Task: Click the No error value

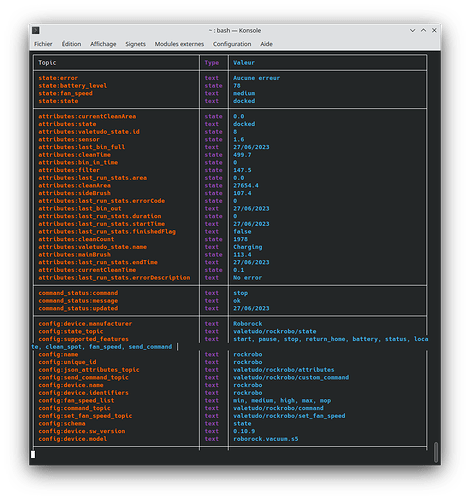Action: [248, 278]
